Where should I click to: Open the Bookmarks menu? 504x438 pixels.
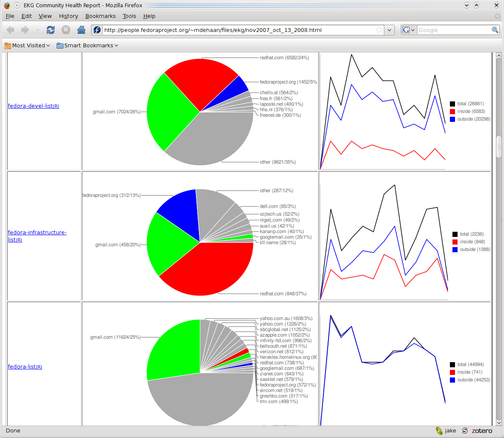(x=100, y=16)
